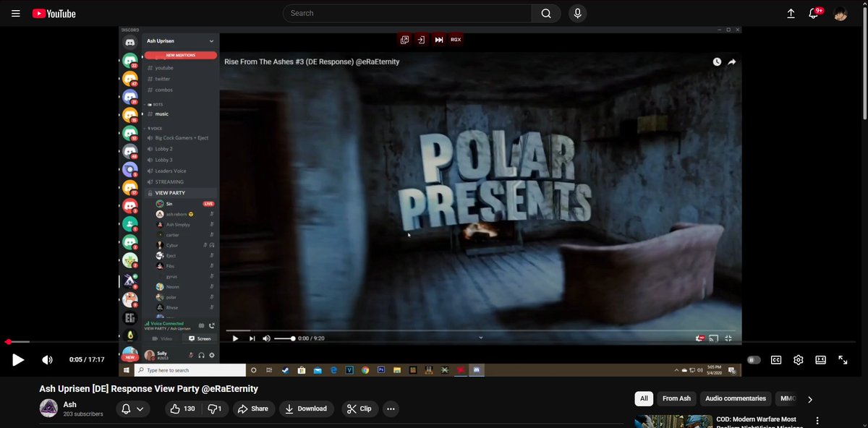Open the three-dot more actions menu
This screenshot has height=428, width=868.
[391, 408]
